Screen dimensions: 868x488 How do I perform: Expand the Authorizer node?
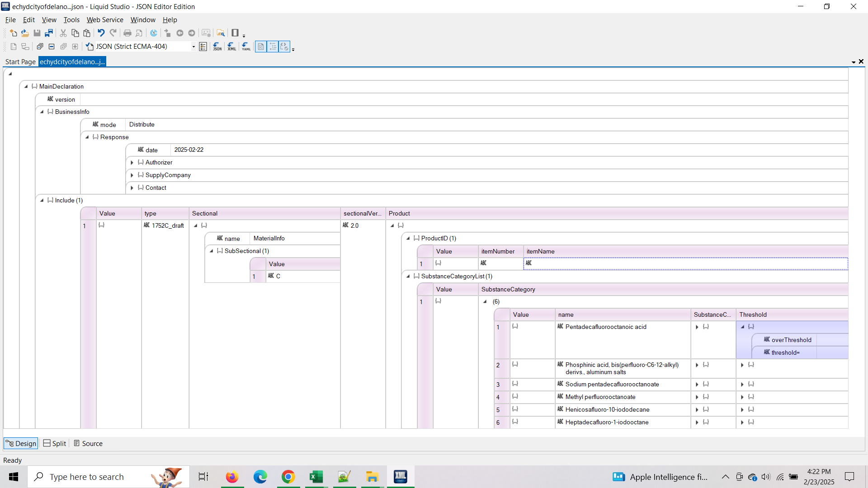tap(132, 163)
